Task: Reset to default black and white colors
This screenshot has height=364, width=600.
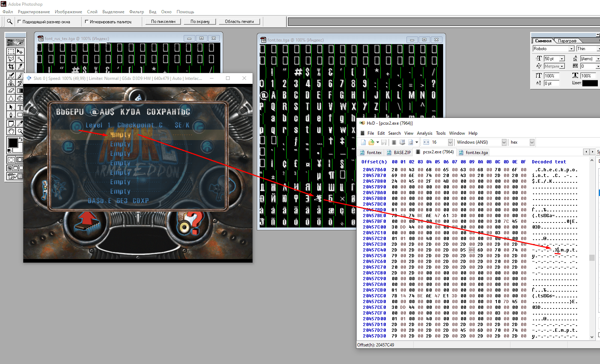Action: 9,151
